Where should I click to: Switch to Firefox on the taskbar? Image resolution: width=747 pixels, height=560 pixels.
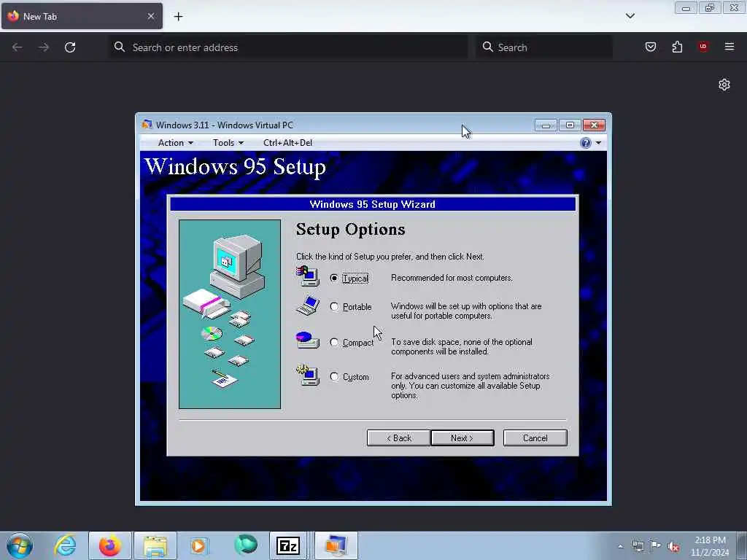(109, 545)
